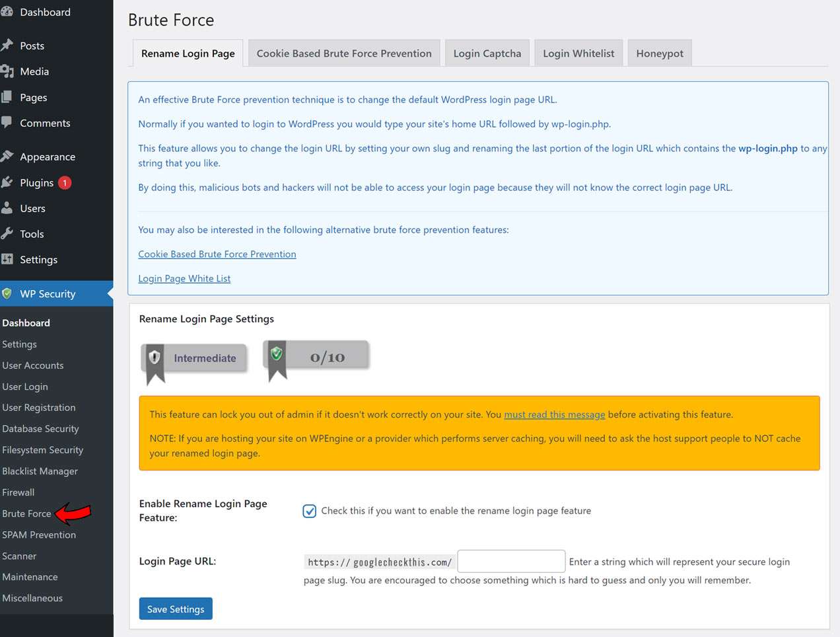Image resolution: width=840 pixels, height=637 pixels.
Task: Switch to the Rename Login Page tab
Action: click(188, 54)
